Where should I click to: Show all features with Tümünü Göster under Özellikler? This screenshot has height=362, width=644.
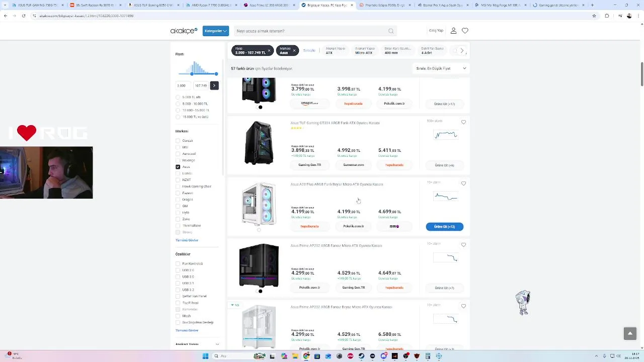pyautogui.click(x=187, y=330)
